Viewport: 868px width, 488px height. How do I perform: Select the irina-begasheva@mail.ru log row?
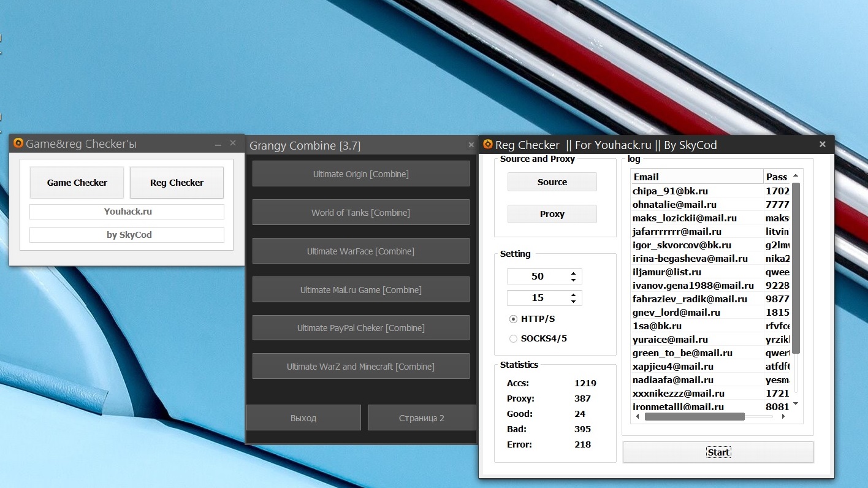(711, 258)
